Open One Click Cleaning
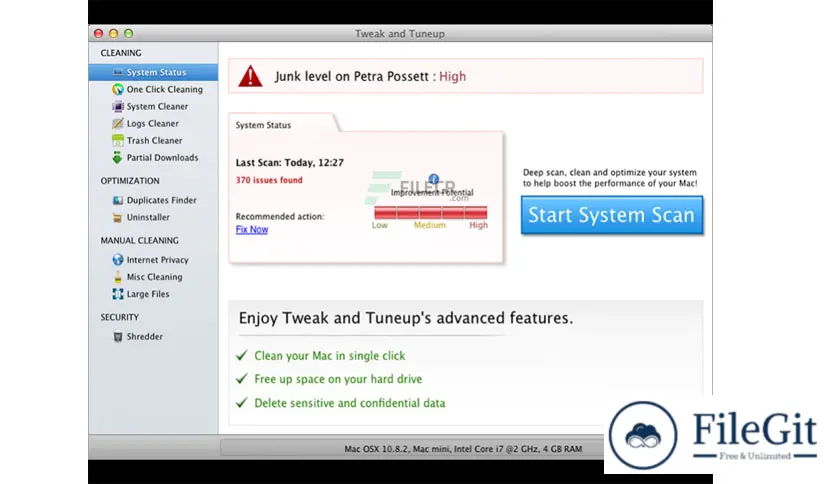This screenshot has width=836, height=484. click(x=153, y=89)
